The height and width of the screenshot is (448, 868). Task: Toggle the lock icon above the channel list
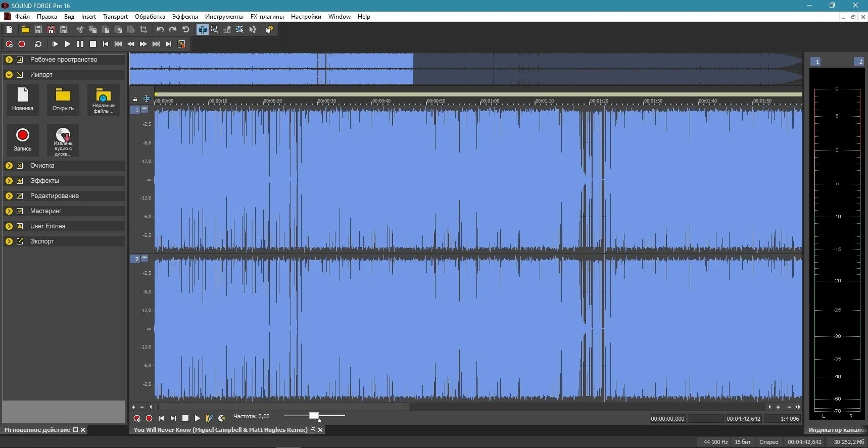[135, 98]
